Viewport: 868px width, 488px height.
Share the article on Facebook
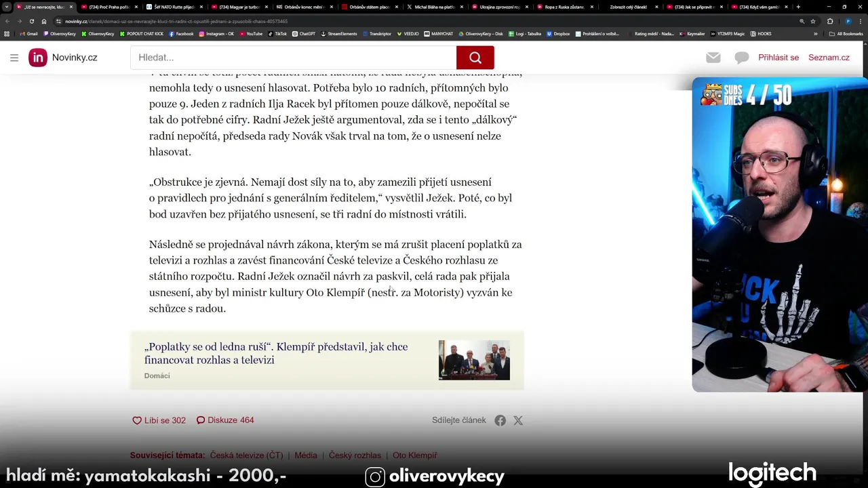pos(500,420)
